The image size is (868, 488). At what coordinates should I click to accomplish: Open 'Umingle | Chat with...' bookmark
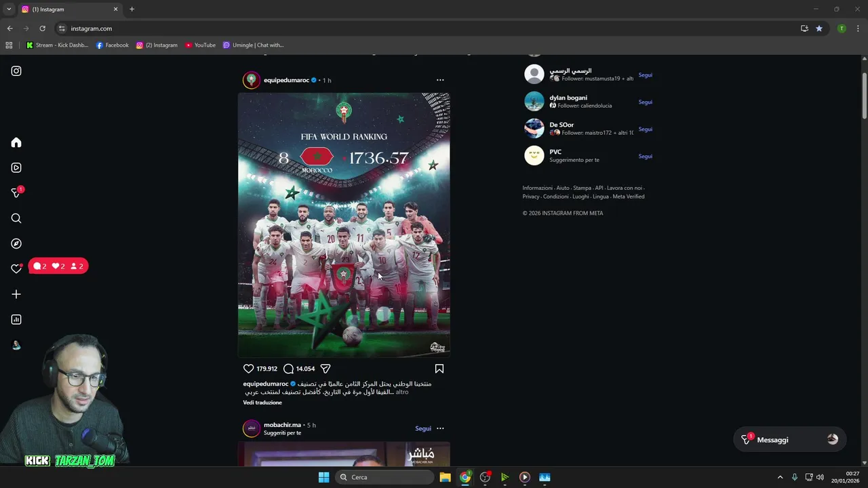point(254,45)
